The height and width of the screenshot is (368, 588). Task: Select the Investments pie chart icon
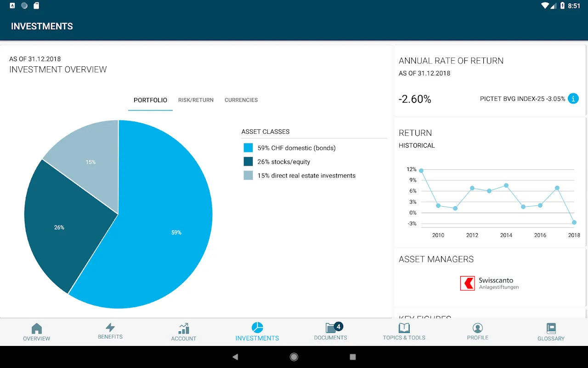[x=257, y=328]
